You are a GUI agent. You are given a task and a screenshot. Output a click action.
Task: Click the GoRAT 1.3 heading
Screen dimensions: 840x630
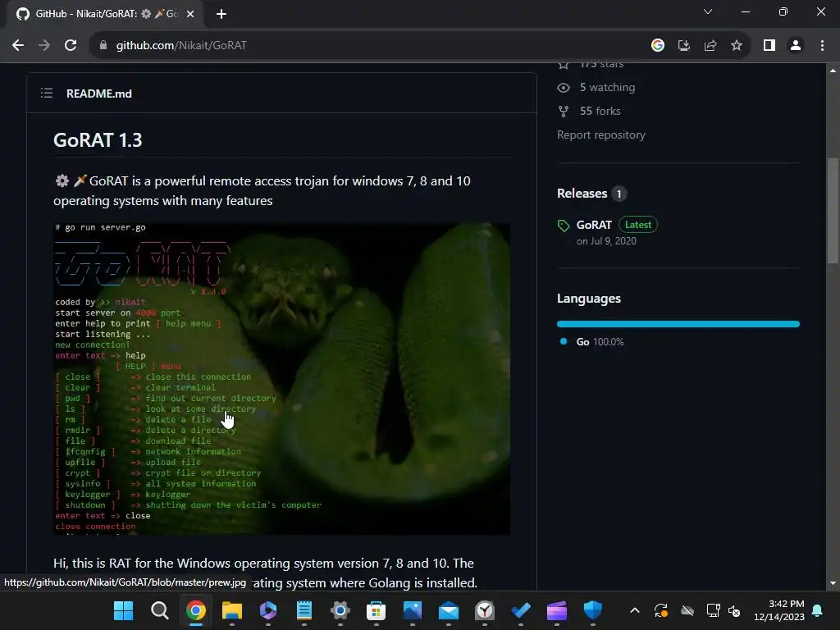(x=98, y=139)
